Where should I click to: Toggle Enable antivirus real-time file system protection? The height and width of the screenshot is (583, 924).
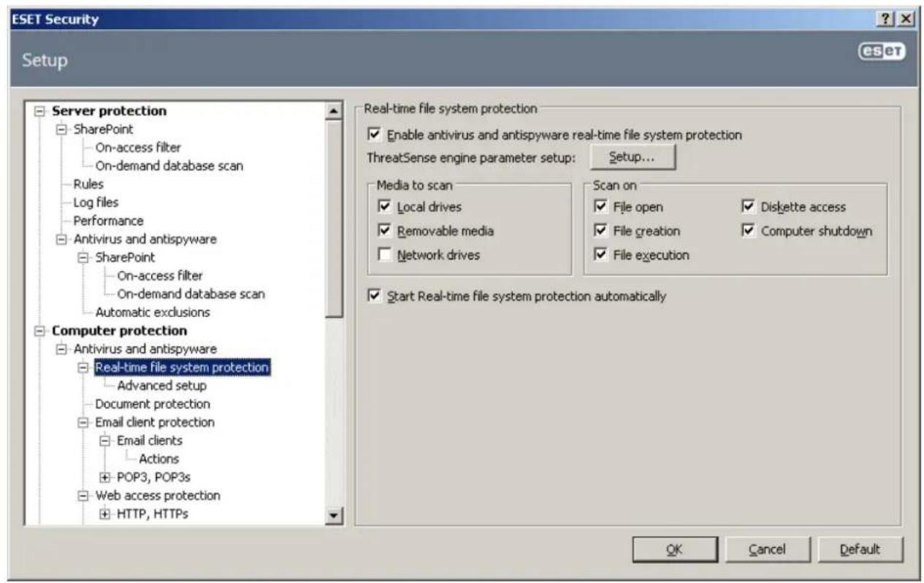375,134
